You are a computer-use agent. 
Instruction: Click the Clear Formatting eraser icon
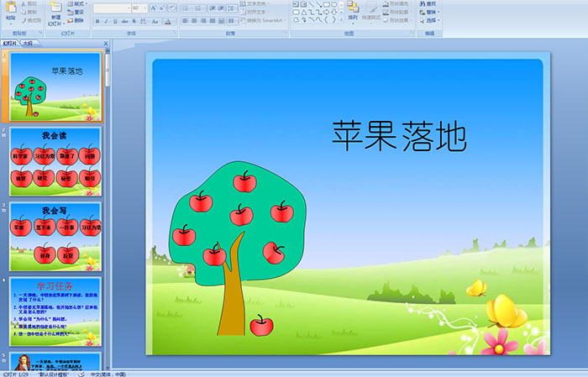pos(171,8)
